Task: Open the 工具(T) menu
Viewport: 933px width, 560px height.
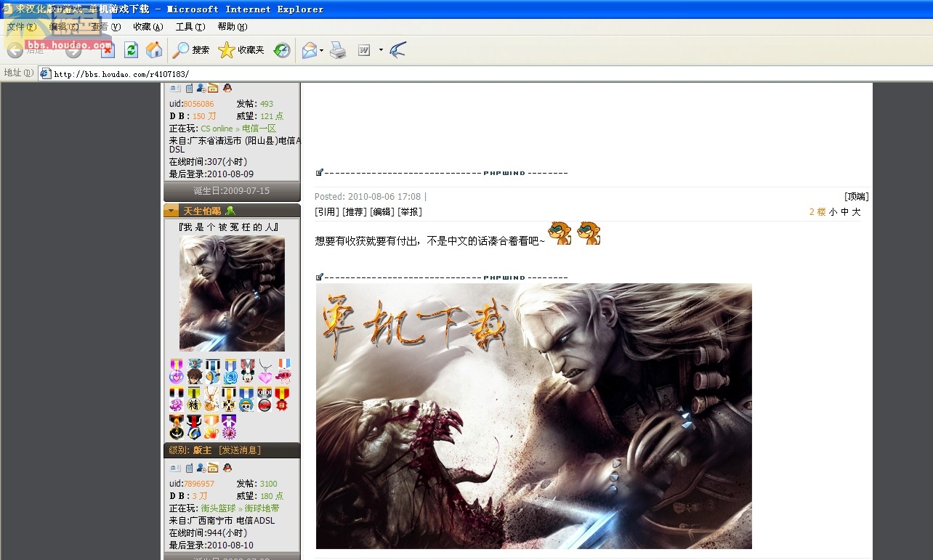Action: 190,27
